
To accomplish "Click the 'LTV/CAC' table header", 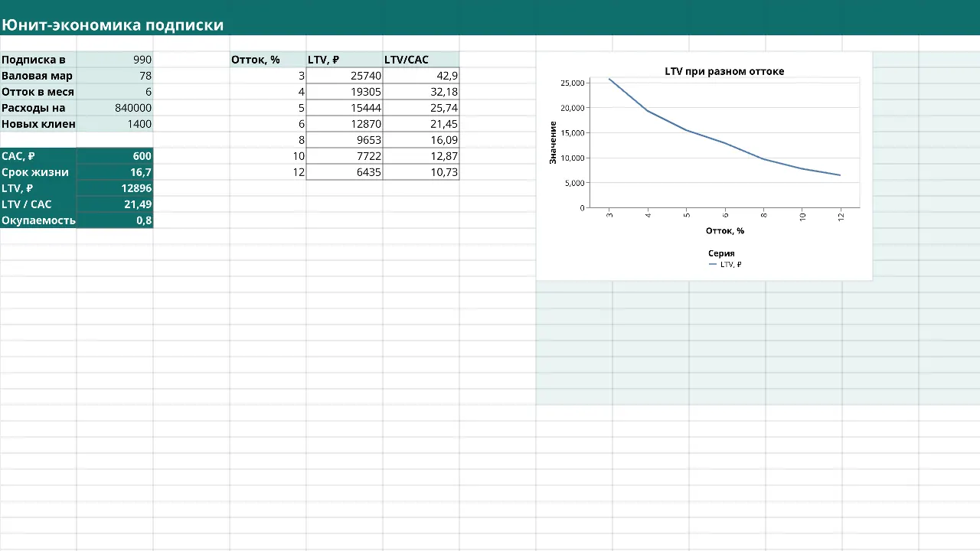I will click(421, 60).
